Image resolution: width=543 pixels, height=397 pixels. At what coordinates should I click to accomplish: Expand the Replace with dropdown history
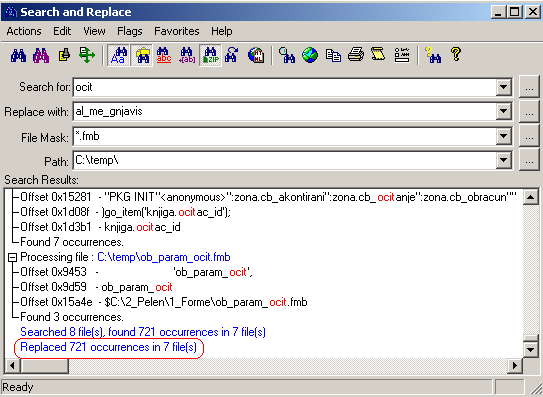[504, 112]
